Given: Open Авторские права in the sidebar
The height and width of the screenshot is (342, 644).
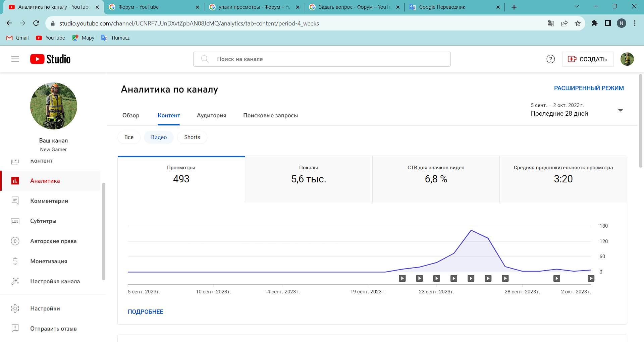Looking at the screenshot, I should [x=50, y=241].
